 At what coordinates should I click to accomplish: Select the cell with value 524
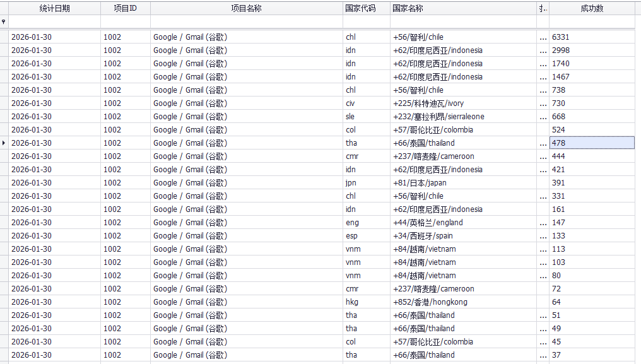(592, 130)
